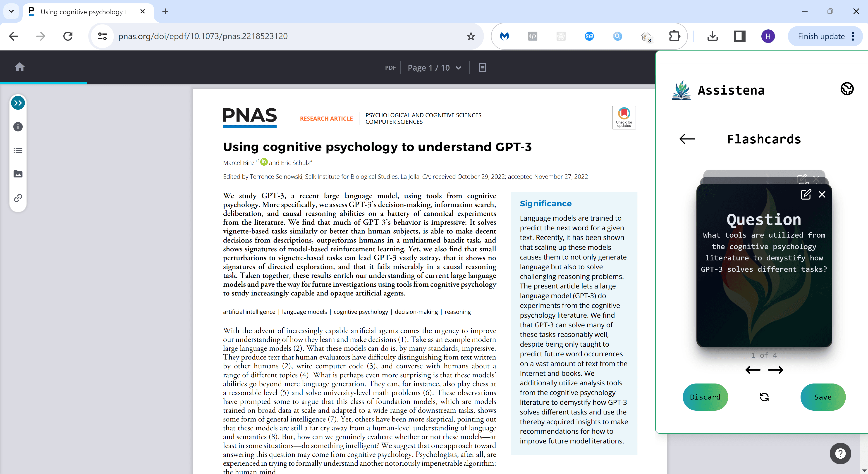The width and height of the screenshot is (868, 474).
Task: Click author name Eric Schulz
Action: (x=295, y=163)
